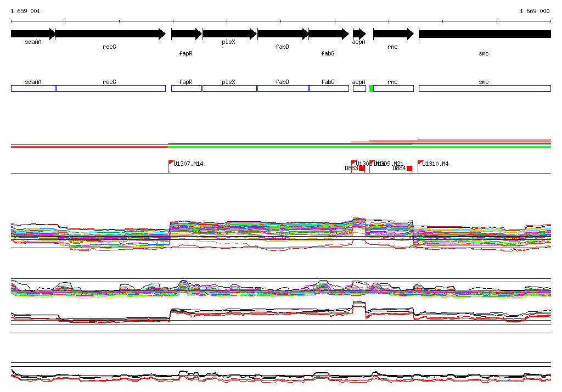
Task: Click the rnc label under the black arrow
Action: tap(392, 47)
